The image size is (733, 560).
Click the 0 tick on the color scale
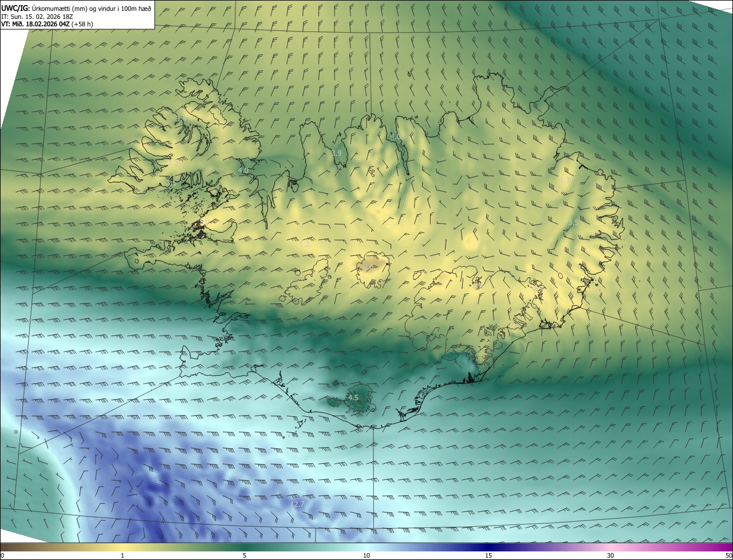[2, 555]
